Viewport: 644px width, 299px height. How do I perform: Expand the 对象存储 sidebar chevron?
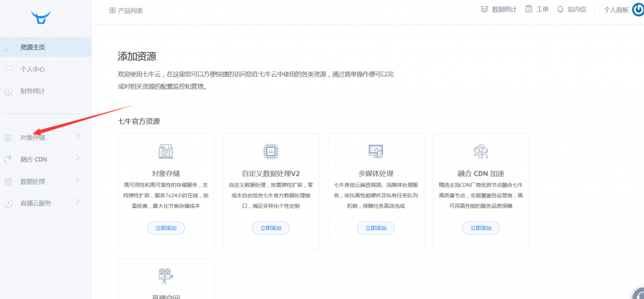click(77, 136)
